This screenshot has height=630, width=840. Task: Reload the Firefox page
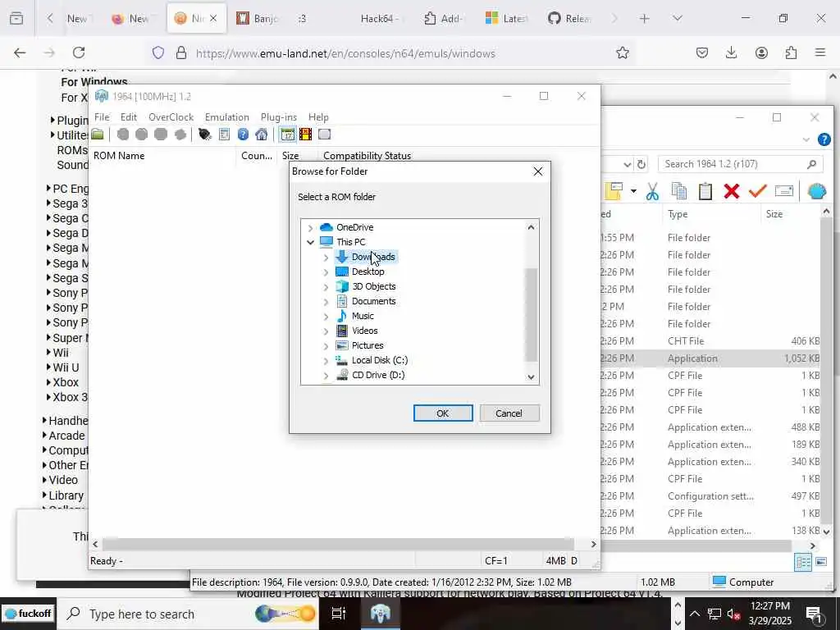[79, 52]
